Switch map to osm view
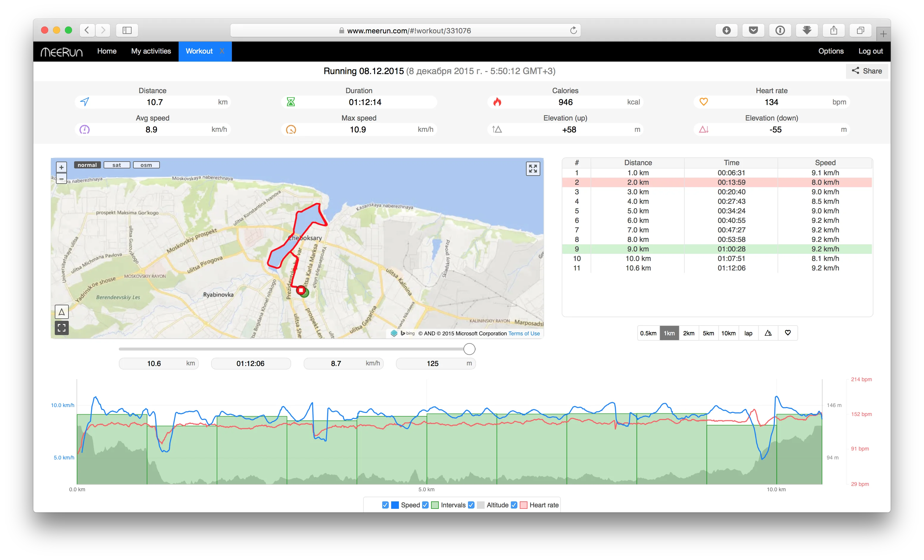 (146, 165)
